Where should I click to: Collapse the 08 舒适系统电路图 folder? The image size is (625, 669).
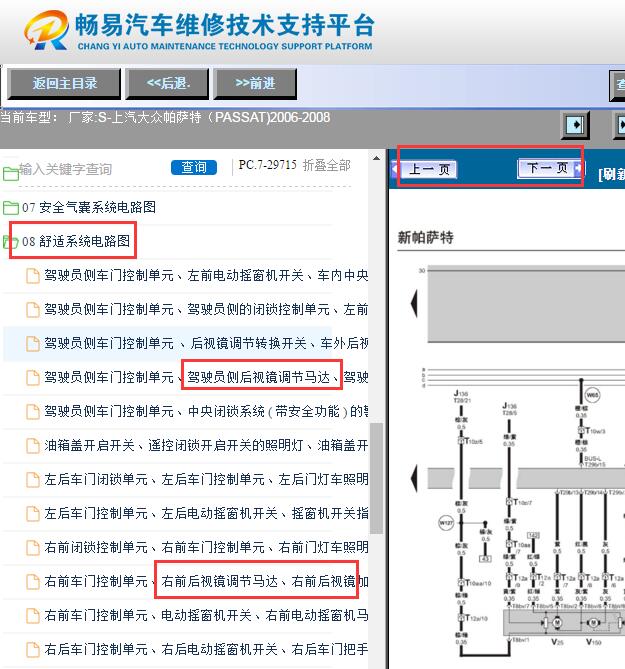[x=76, y=241]
